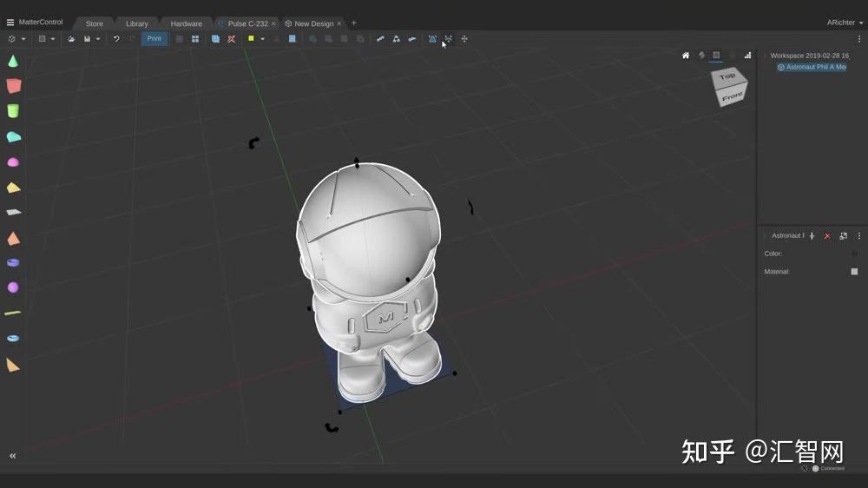The width and height of the screenshot is (868, 488).
Task: Add a green cone primitive from the sidebar
Action: pos(13,61)
